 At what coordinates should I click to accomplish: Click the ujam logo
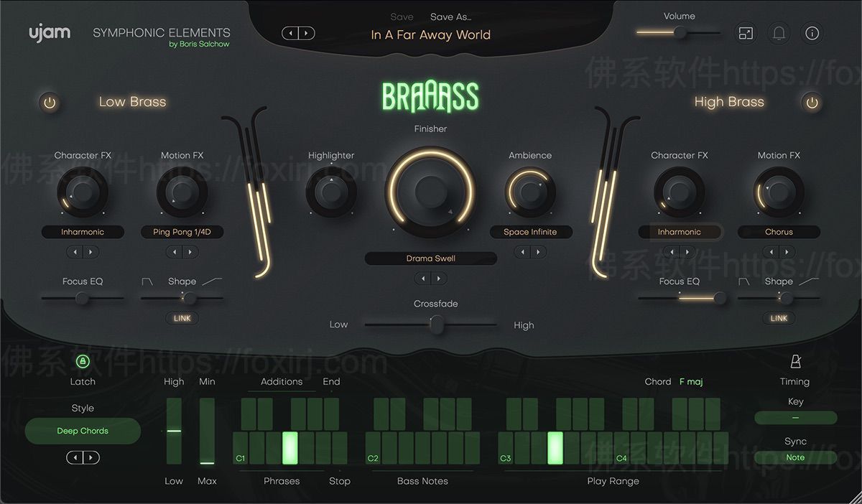(x=50, y=32)
